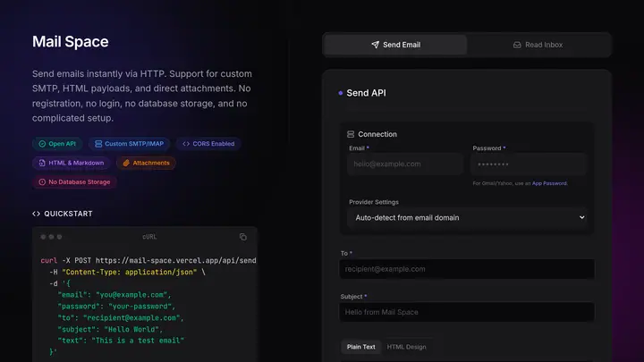644x362 pixels.
Task: Click the Custom SMTP/IMAP badge label
Action: (134, 144)
